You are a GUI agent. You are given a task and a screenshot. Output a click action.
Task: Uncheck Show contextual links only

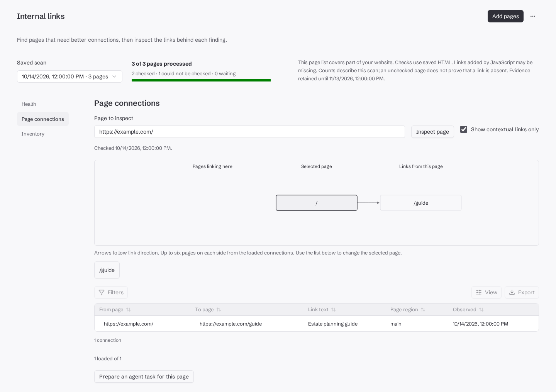click(464, 129)
